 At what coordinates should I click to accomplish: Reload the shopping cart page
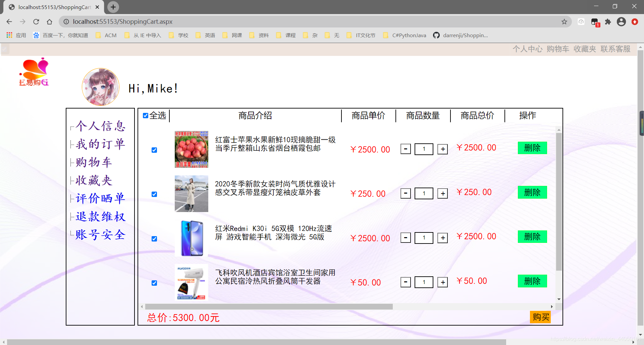click(36, 22)
